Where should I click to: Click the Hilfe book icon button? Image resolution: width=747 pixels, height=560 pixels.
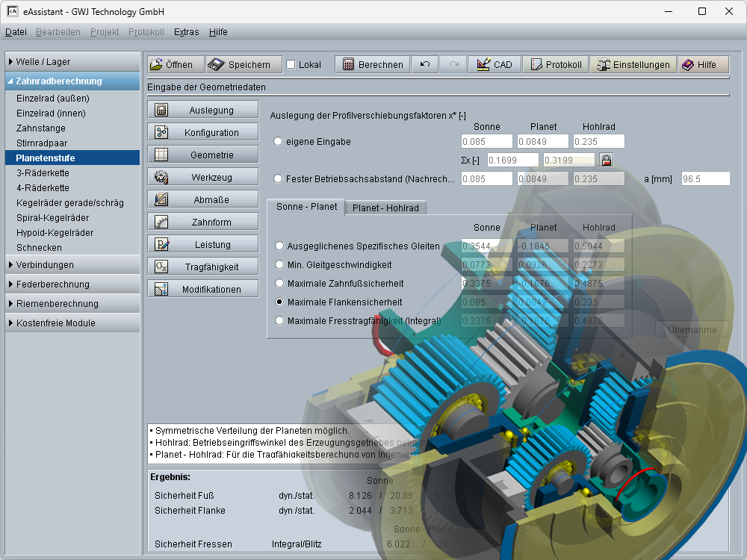[x=698, y=65]
